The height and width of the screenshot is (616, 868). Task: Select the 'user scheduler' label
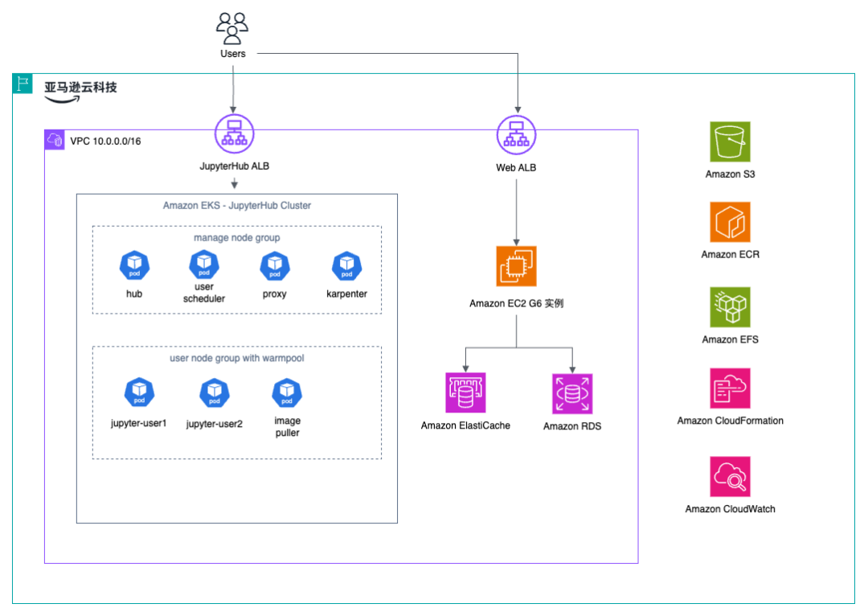pos(204,293)
